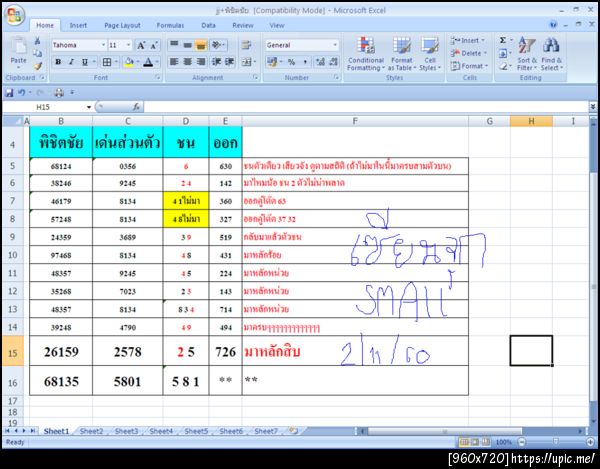Select Bottom Align icon
This screenshot has width=600, height=469.
point(201,45)
